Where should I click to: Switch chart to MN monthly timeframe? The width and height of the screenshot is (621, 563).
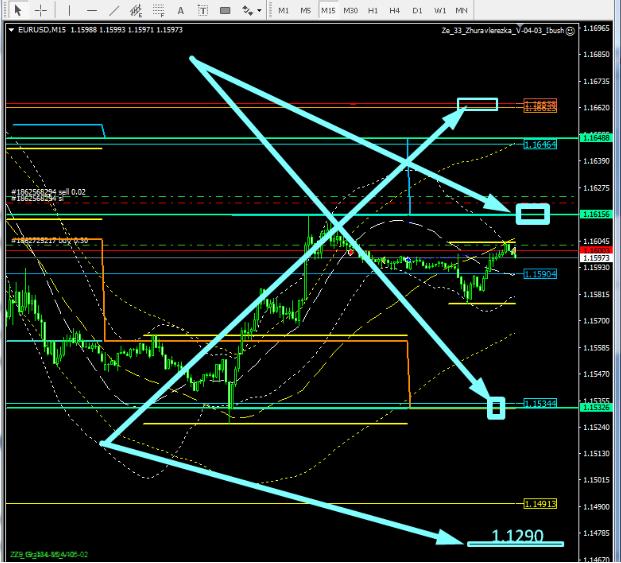pos(461,10)
